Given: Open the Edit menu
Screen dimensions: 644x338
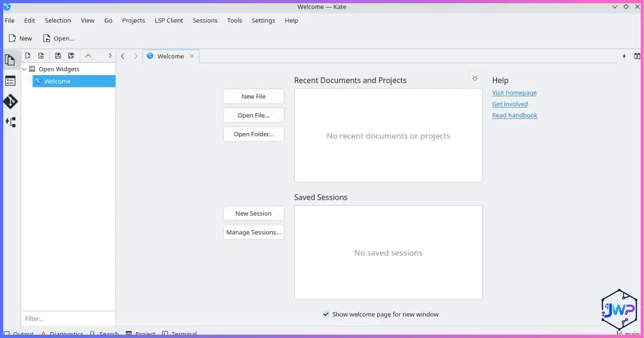Looking at the screenshot, I should point(30,20).
